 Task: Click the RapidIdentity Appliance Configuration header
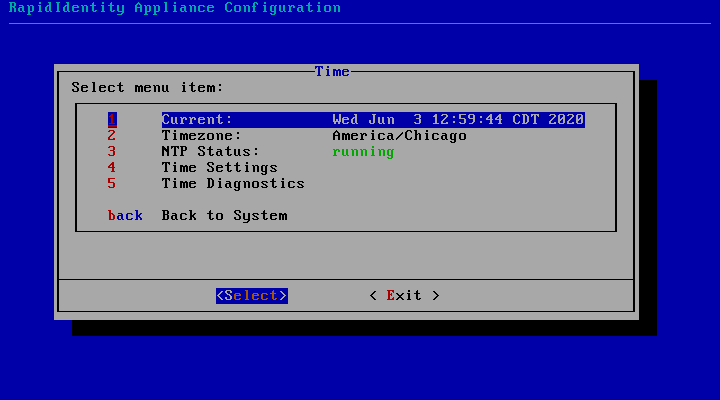click(x=175, y=8)
